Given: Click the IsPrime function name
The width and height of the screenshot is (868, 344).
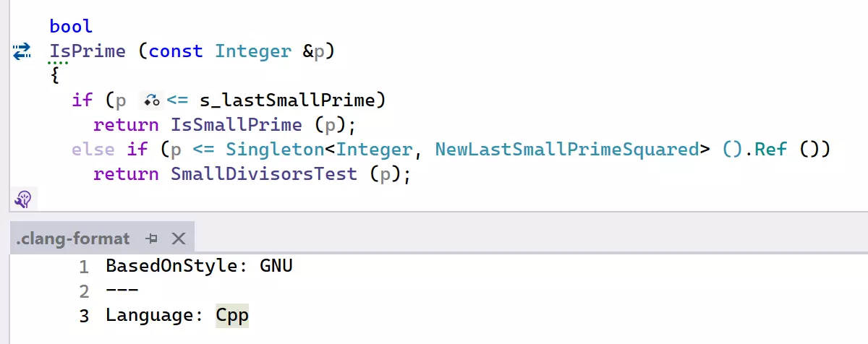Looking at the screenshot, I should tap(88, 51).
